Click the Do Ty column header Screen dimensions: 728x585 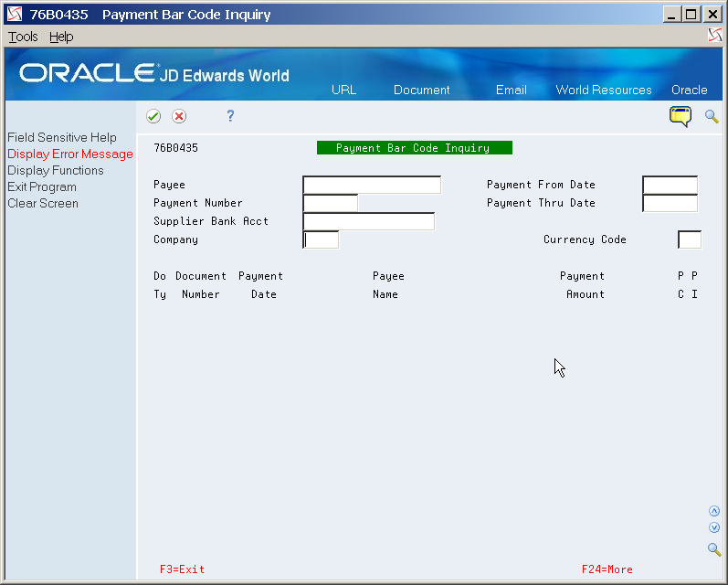[160, 285]
